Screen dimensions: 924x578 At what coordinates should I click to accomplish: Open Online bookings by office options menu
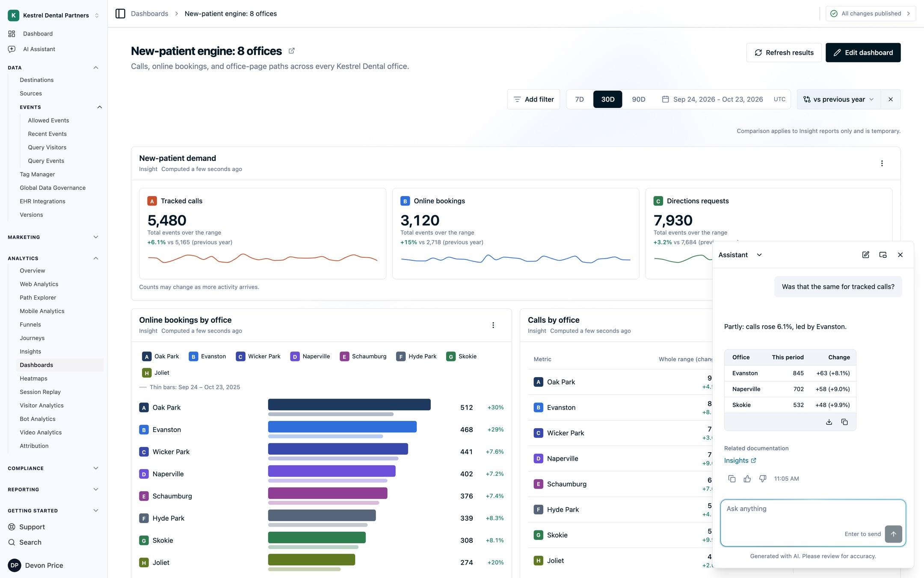coord(493,325)
